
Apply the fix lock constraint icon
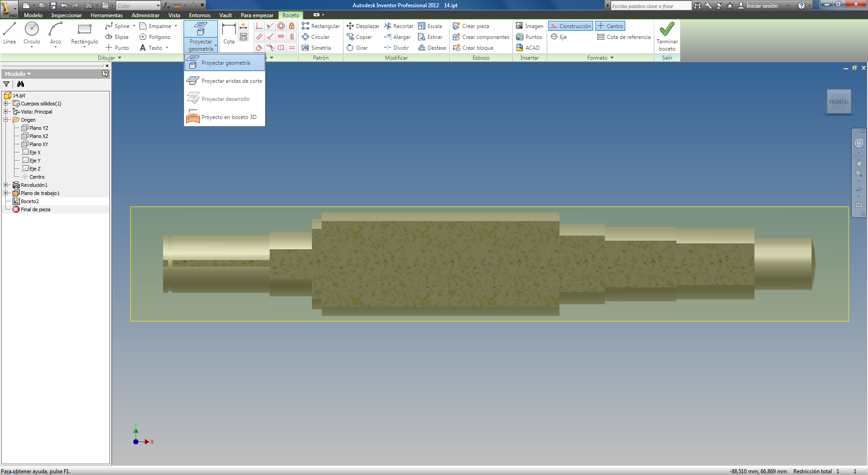[292, 26]
